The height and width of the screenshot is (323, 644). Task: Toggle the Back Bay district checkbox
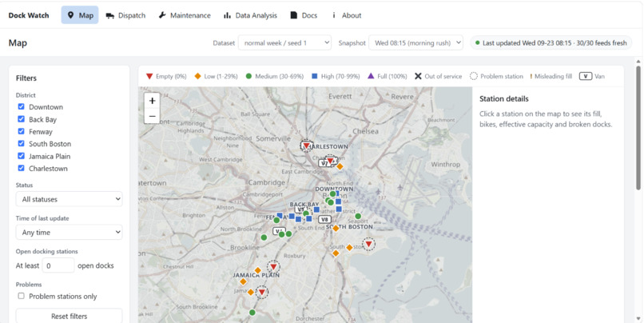[x=21, y=119]
